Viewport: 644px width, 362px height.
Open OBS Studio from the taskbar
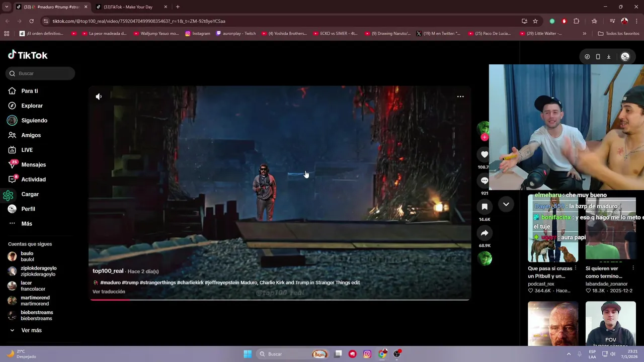coord(397,354)
